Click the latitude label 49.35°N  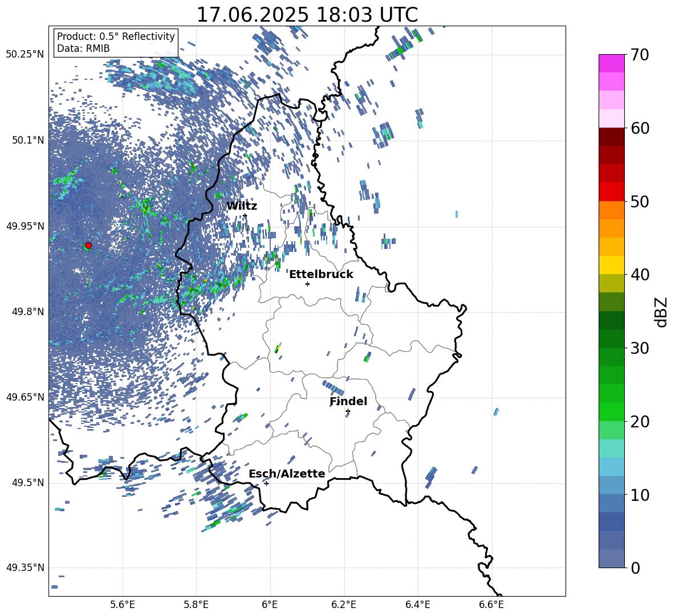pos(25,568)
